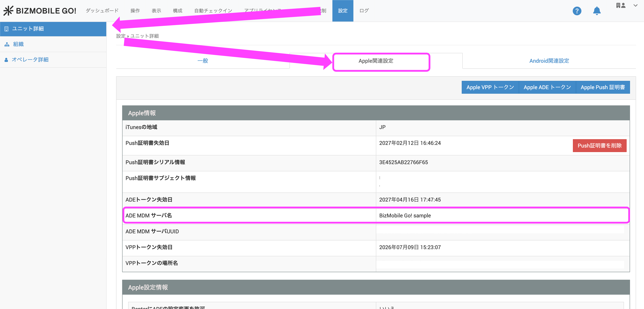The image size is (644, 309).
Task: Open the ダッシュボード menu item
Action: click(x=102, y=11)
